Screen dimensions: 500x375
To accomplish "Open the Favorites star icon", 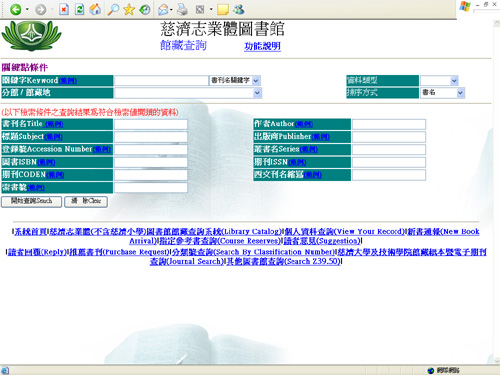I will (129, 9).
